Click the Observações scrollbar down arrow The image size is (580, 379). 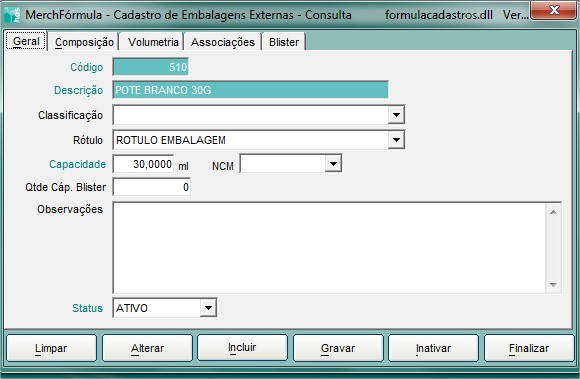(553, 284)
